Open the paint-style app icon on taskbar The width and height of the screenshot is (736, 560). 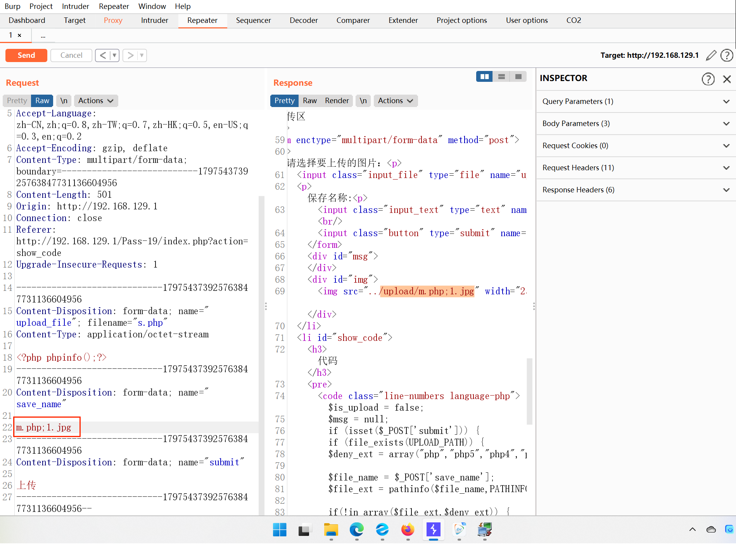[459, 529]
